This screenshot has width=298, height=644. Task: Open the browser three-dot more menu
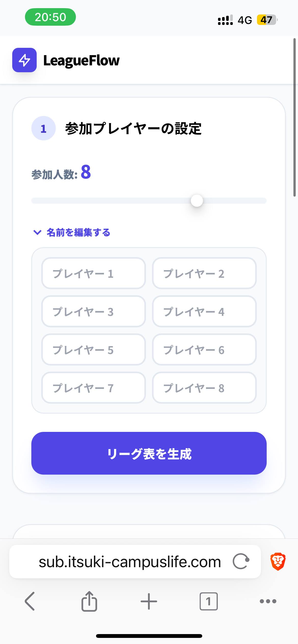(268, 601)
